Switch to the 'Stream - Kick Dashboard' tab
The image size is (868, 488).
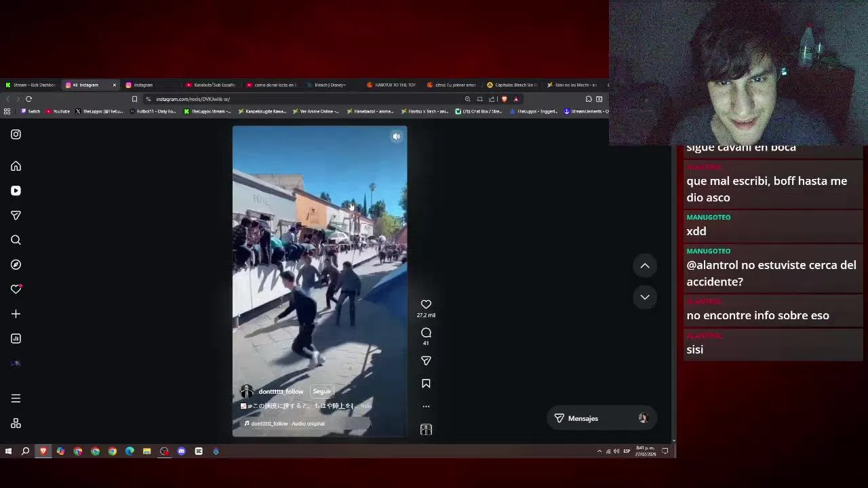(31, 85)
